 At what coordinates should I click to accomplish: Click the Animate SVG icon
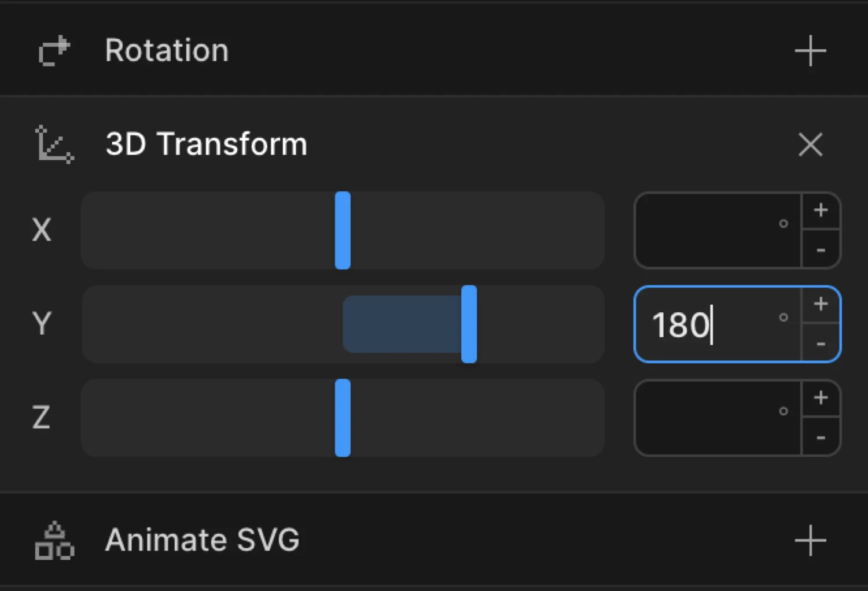53,541
